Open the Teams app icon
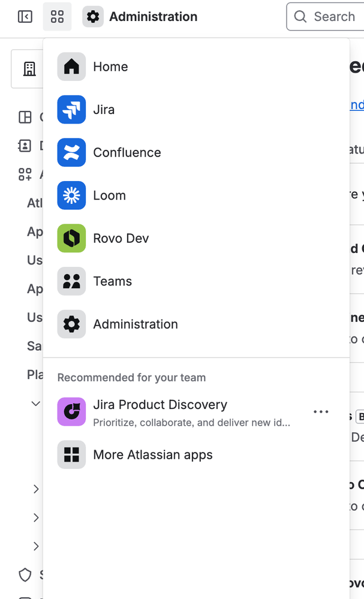 pyautogui.click(x=71, y=281)
